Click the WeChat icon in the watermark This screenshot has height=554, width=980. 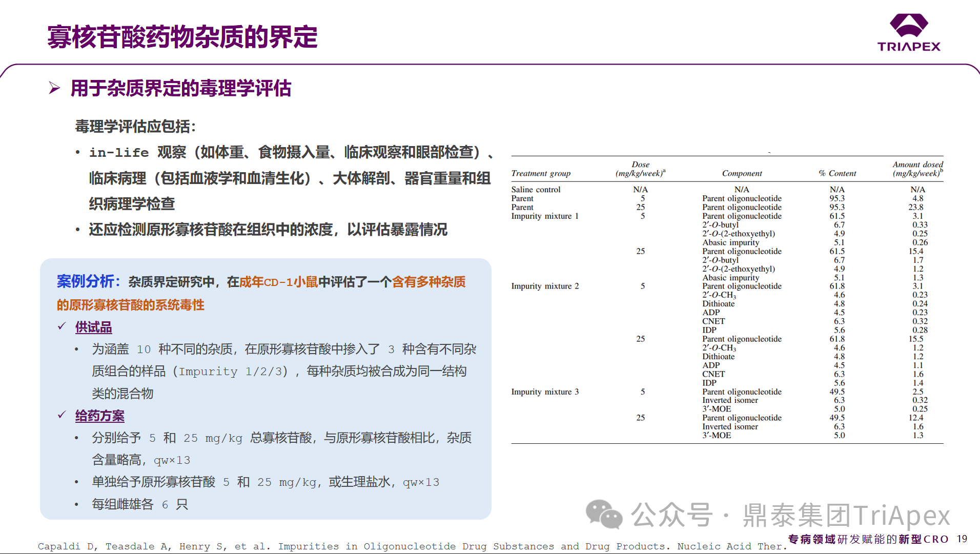(x=604, y=514)
